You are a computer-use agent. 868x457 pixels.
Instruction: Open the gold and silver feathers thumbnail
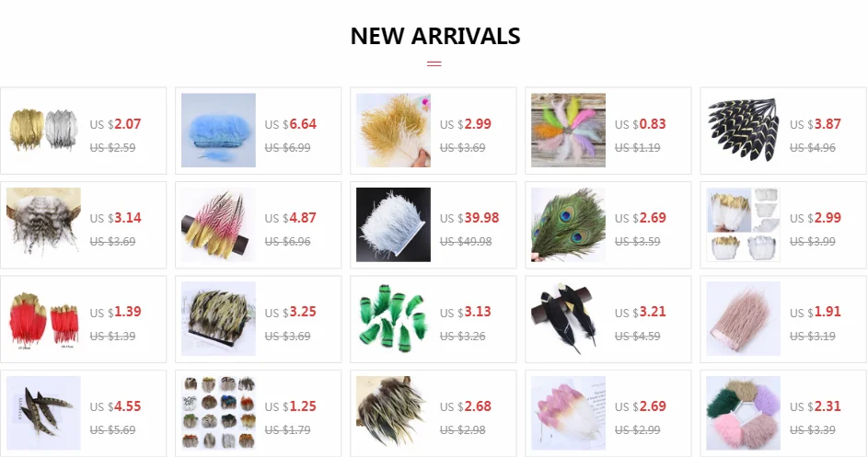click(43, 130)
